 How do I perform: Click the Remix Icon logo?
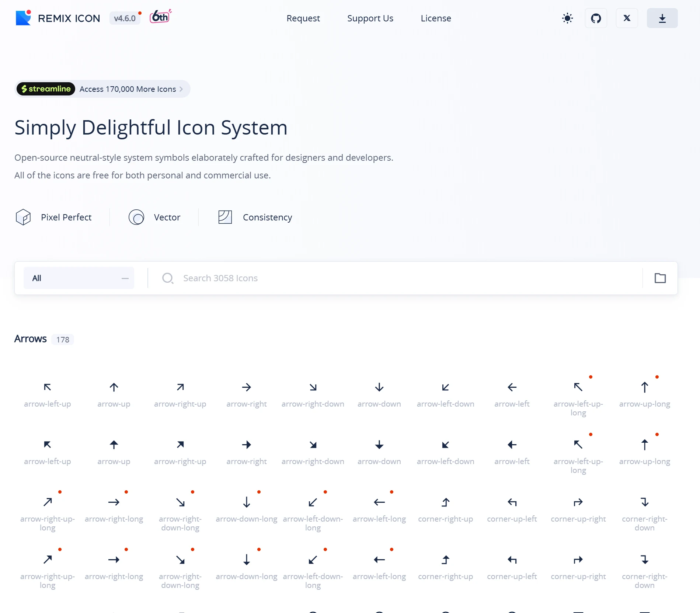pyautogui.click(x=58, y=18)
